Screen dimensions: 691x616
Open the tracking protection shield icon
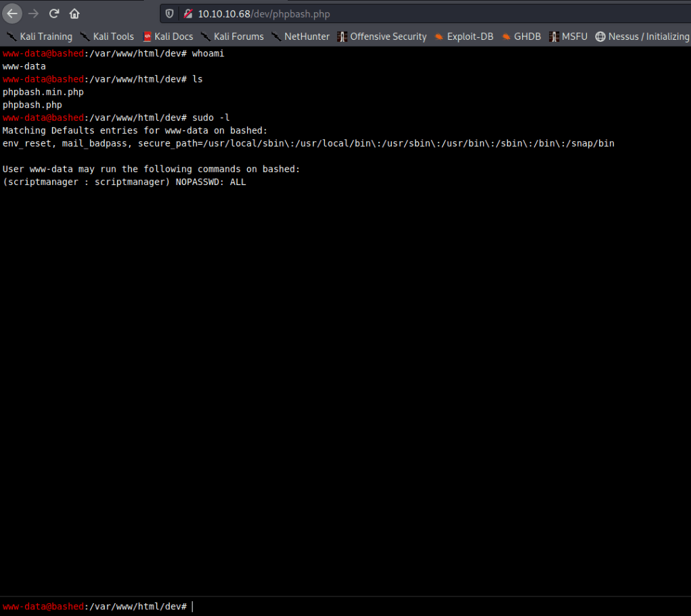coord(170,14)
